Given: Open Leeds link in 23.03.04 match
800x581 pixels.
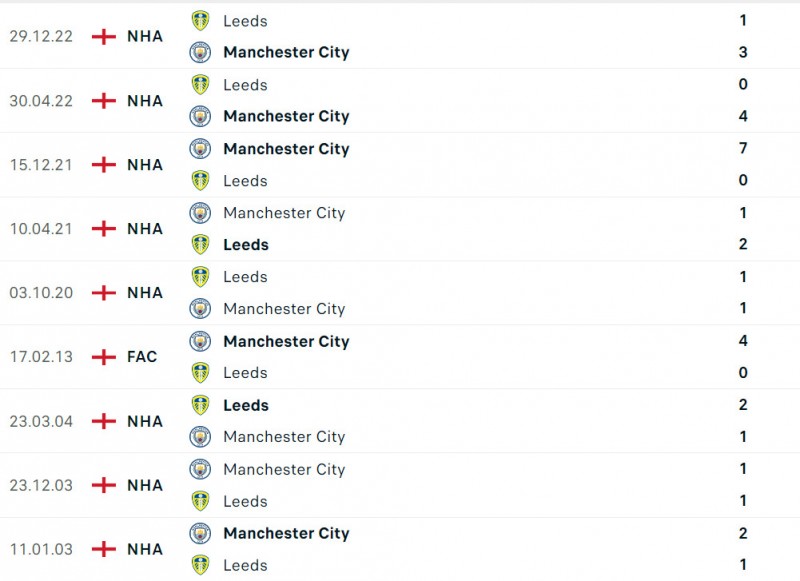Looking at the screenshot, I should [246, 405].
